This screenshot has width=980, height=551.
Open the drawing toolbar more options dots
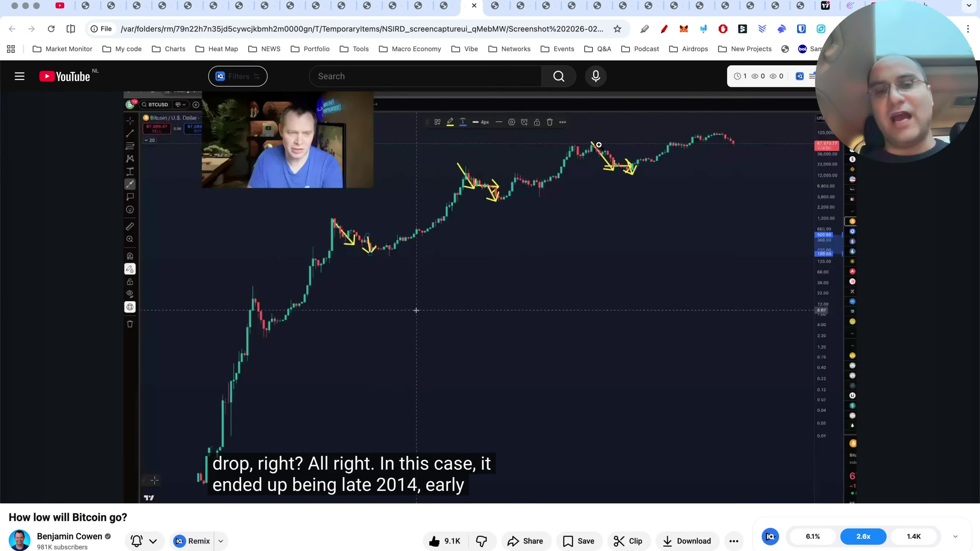563,122
